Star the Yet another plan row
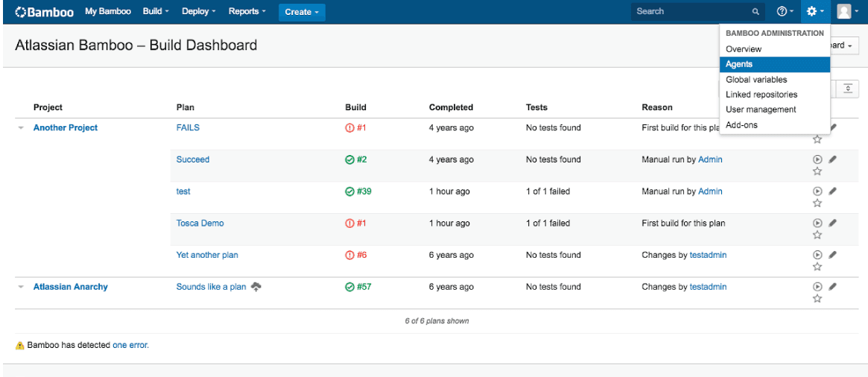 click(817, 267)
